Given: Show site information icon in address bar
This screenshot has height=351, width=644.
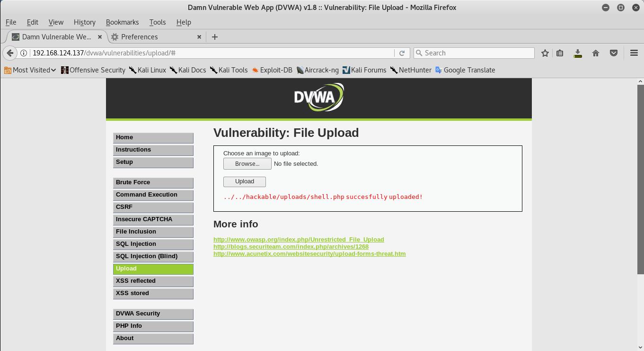Looking at the screenshot, I should [x=23, y=53].
